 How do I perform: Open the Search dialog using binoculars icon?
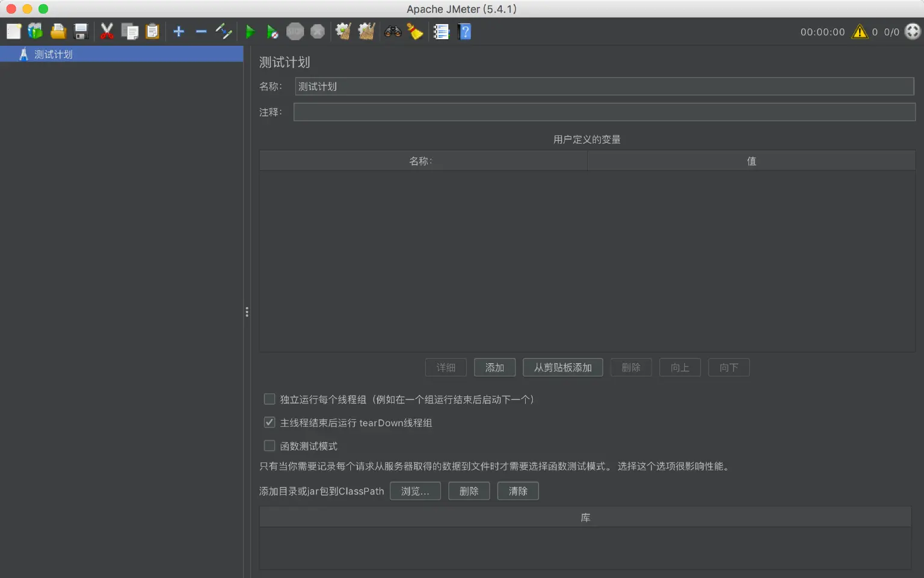tap(393, 31)
